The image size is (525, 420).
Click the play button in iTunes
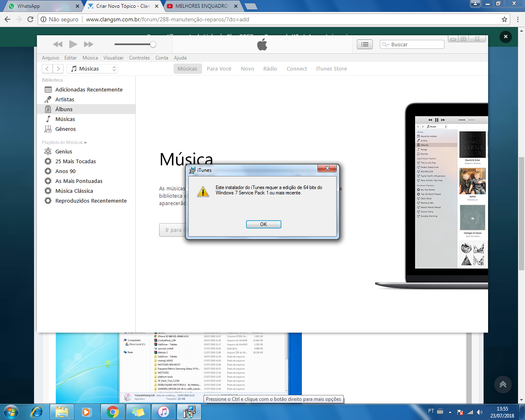(x=73, y=44)
